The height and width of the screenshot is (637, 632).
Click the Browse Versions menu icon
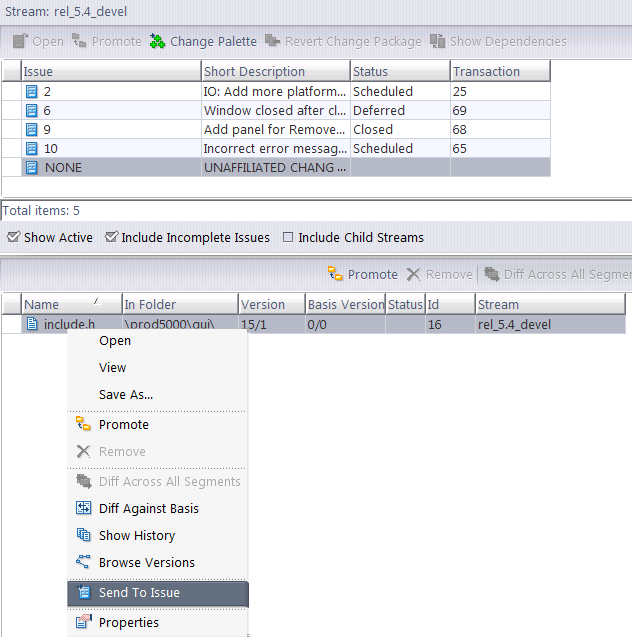click(x=84, y=562)
